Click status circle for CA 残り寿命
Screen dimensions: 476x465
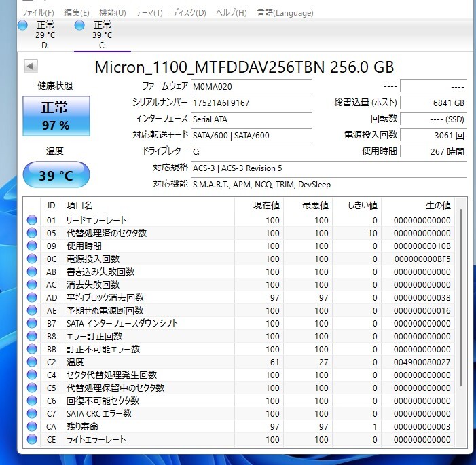click(32, 426)
